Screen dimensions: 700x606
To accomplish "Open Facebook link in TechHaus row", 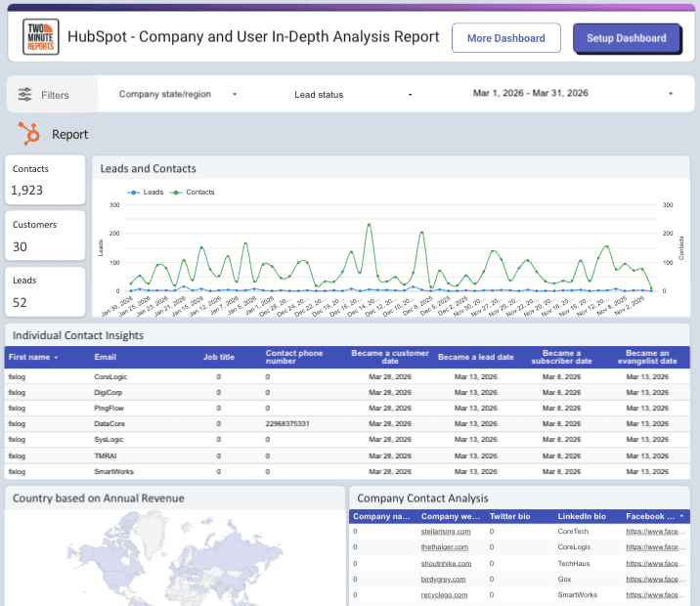I will (655, 564).
